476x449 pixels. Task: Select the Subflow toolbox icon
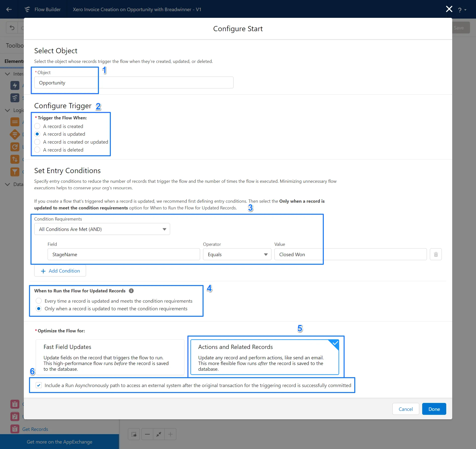[15, 98]
